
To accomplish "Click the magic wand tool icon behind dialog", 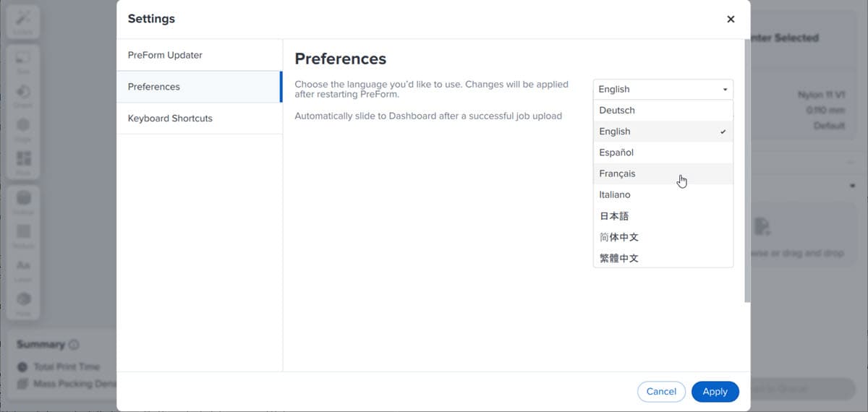I will (23, 20).
